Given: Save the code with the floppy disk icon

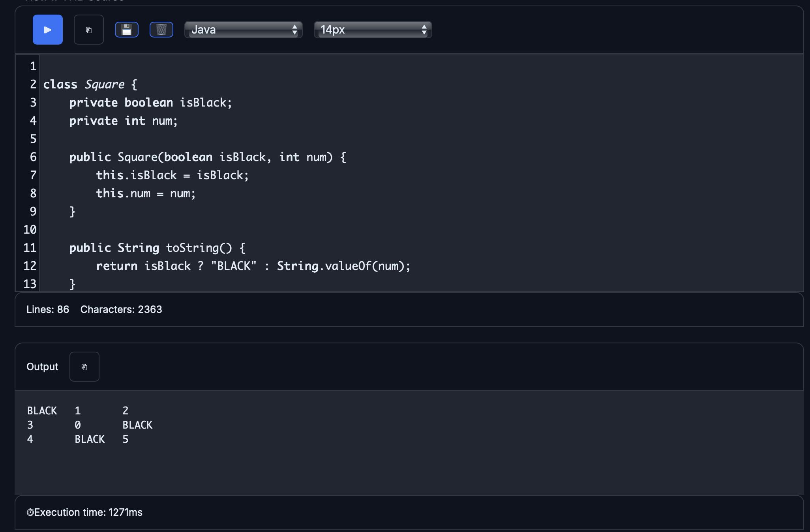Looking at the screenshot, I should click(126, 30).
